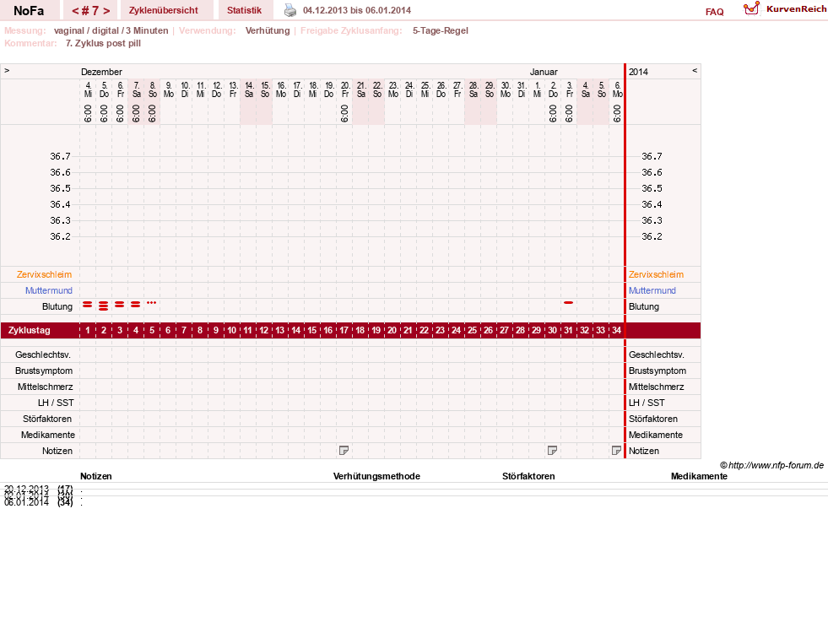Open the KurvenReich logo link
The width and height of the screenshot is (828, 644).
[784, 9]
